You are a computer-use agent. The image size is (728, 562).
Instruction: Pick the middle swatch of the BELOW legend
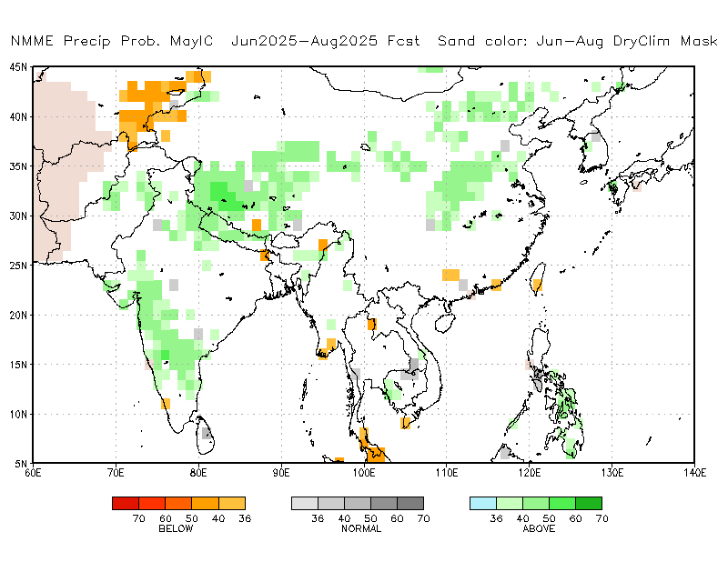tap(178, 504)
